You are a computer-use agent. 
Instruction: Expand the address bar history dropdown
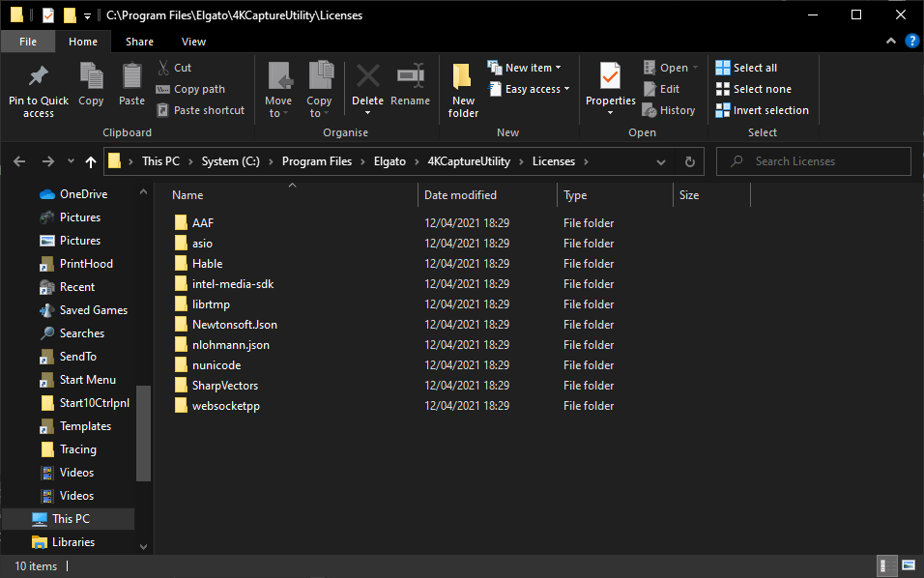661,161
